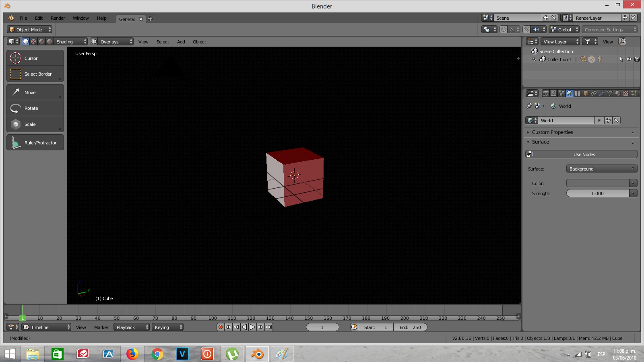Open the Collection properties tab
Image resolution: width=644 pixels, height=362 pixels.
pyautogui.click(x=578, y=93)
